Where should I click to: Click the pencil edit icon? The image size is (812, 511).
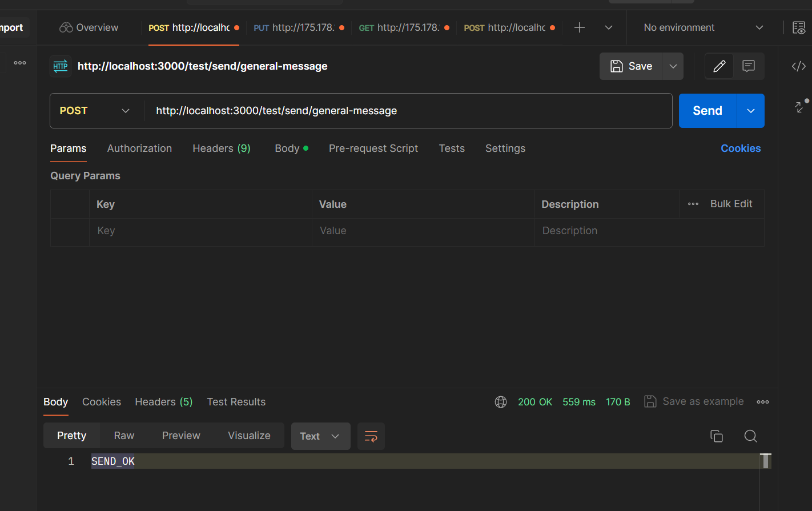(x=719, y=66)
